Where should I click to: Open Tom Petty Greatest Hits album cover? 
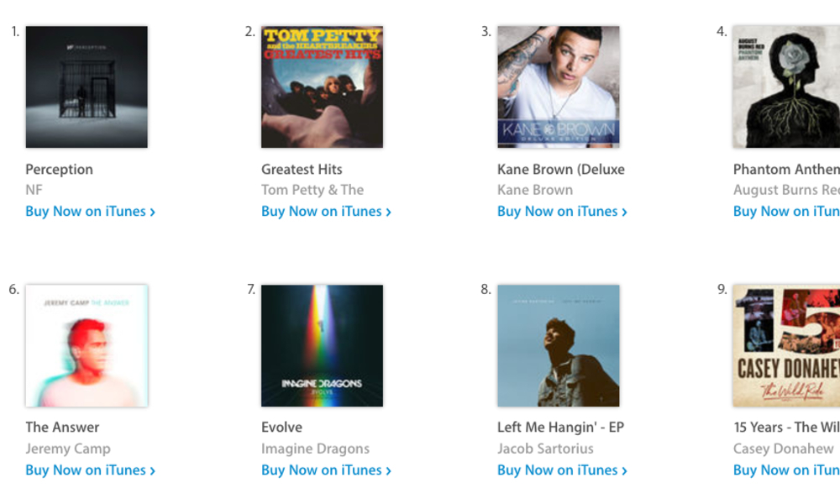[x=322, y=87]
